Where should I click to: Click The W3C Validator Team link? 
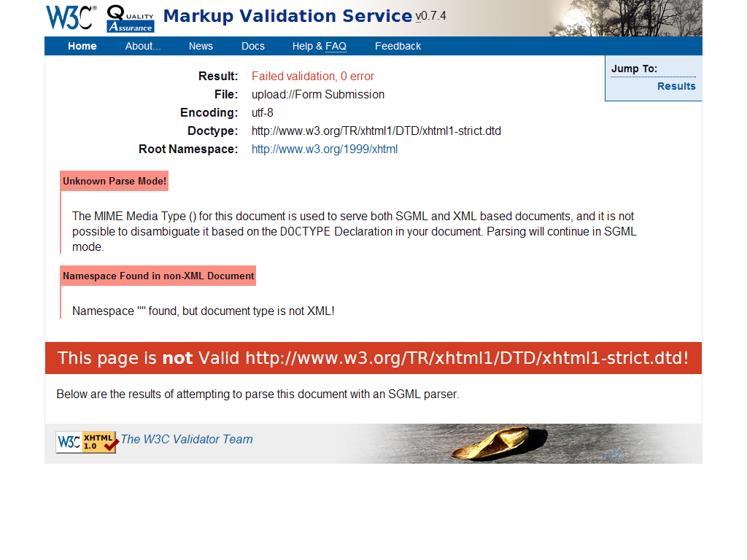pyautogui.click(x=187, y=439)
